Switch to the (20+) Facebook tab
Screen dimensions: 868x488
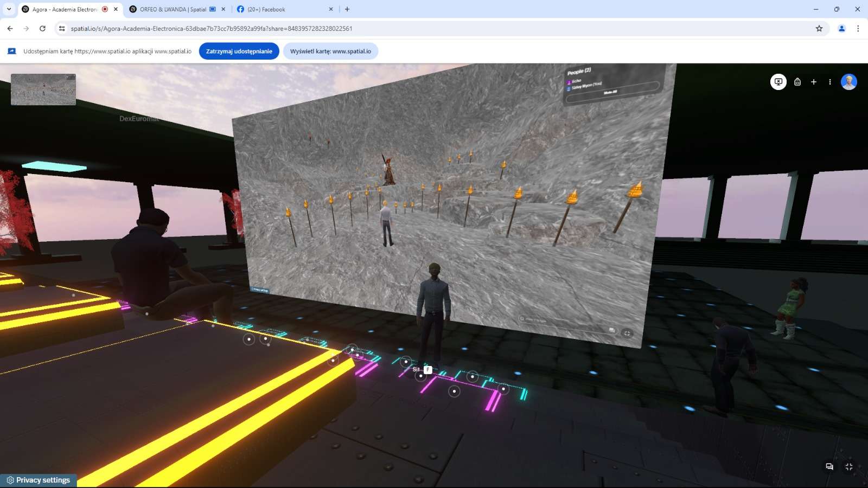pos(285,9)
